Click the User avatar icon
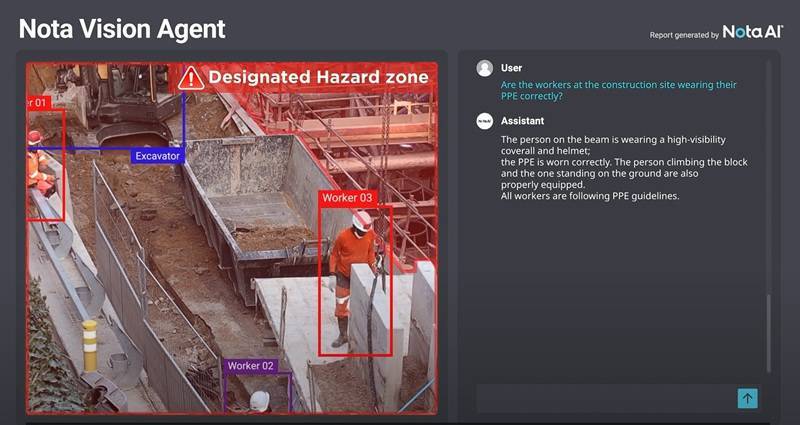This screenshot has width=800, height=425. 485,68
